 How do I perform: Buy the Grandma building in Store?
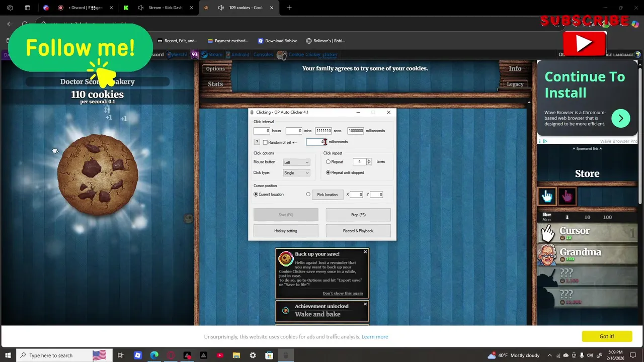pos(587,254)
